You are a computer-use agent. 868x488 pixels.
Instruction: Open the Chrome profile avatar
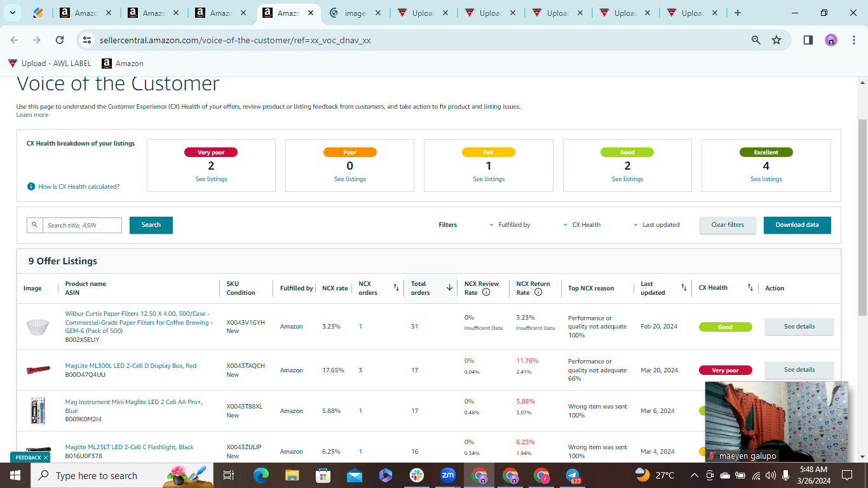pyautogui.click(x=831, y=40)
